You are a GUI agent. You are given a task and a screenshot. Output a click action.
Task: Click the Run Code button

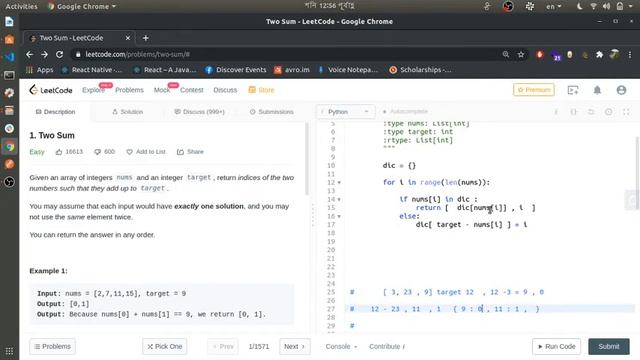point(557,347)
